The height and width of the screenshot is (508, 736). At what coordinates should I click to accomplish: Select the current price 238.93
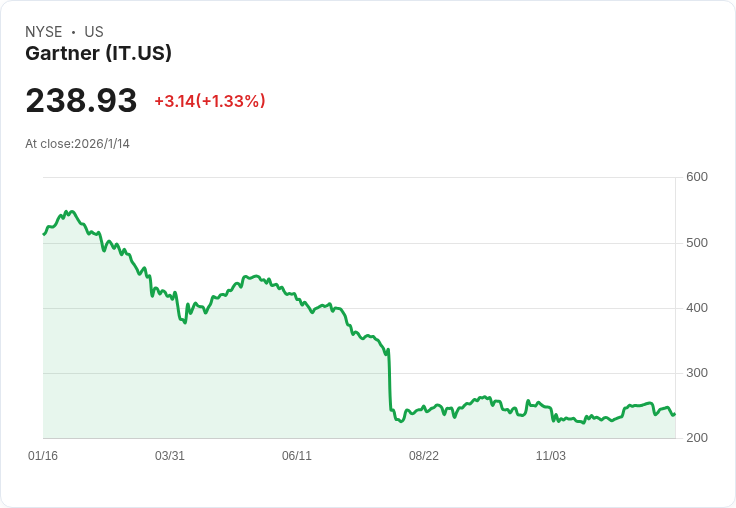tap(81, 101)
